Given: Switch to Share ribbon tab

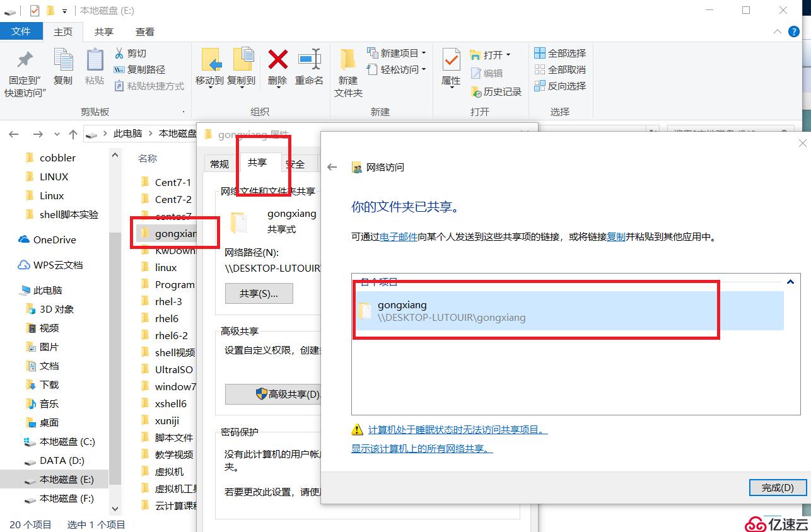Looking at the screenshot, I should tap(104, 32).
